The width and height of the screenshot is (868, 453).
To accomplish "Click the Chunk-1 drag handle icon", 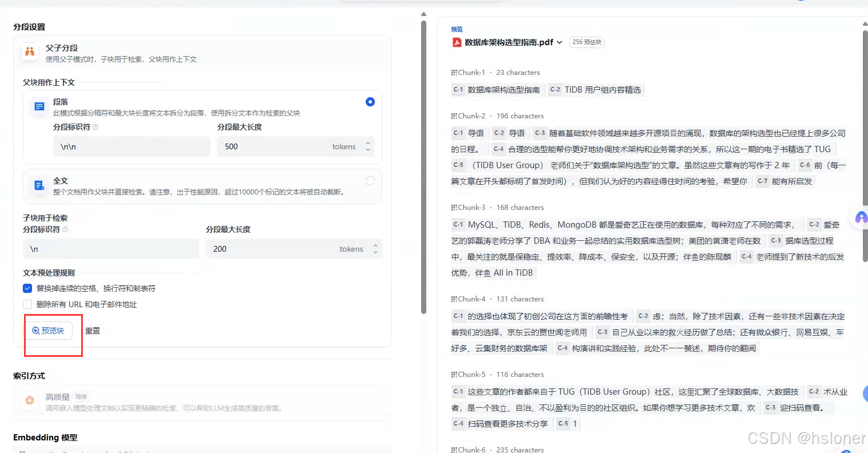I will pyautogui.click(x=454, y=73).
